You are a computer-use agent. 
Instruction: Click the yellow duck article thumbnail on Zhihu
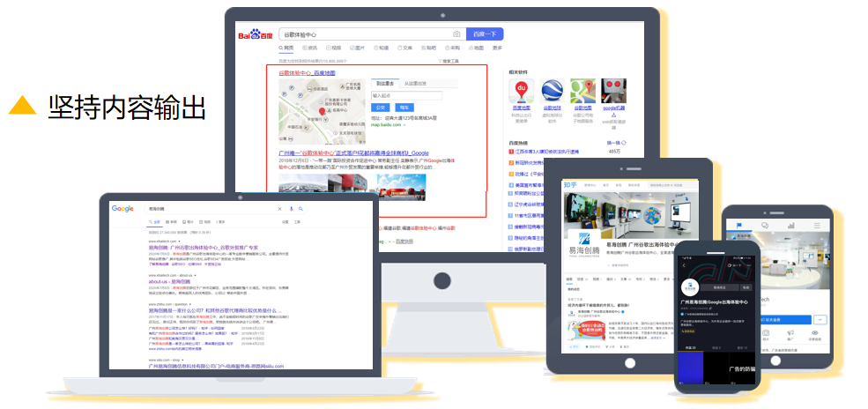pyautogui.click(x=585, y=331)
